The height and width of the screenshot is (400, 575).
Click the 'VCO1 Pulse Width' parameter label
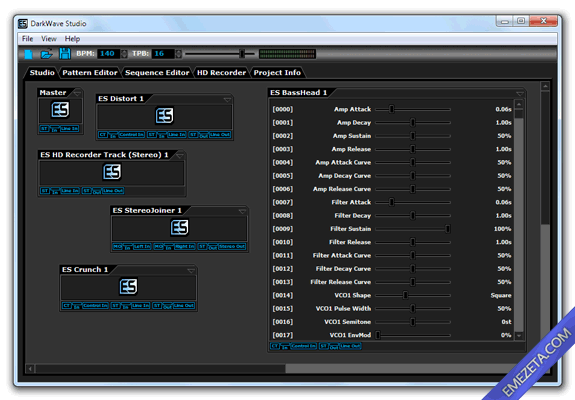pos(343,309)
